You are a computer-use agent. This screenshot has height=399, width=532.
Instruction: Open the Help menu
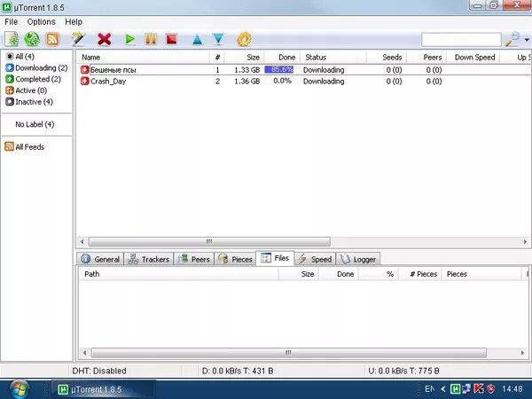[x=74, y=21]
